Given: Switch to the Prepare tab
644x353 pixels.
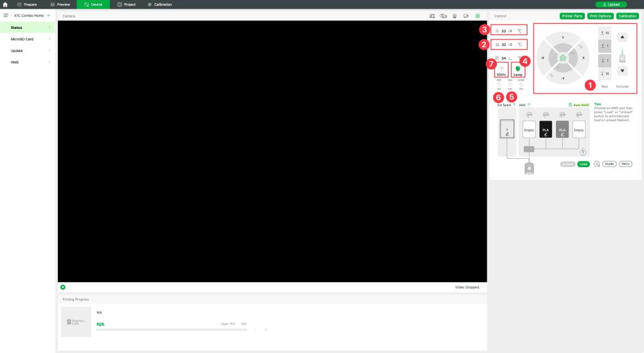Looking at the screenshot, I should [x=26, y=4].
